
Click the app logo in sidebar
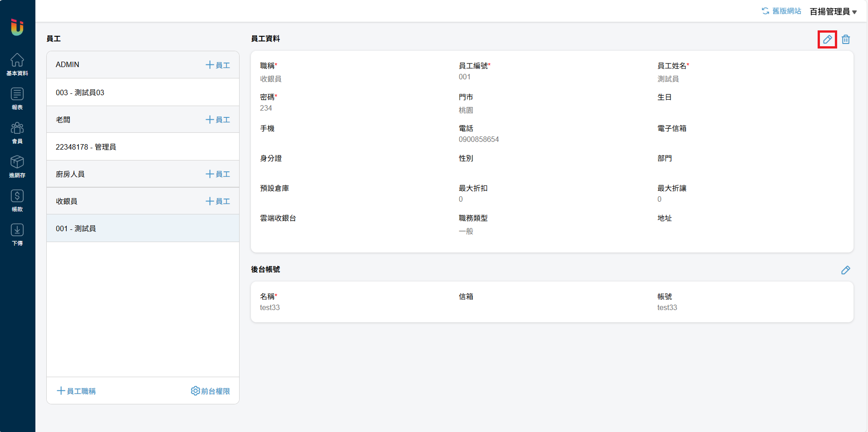tap(17, 27)
